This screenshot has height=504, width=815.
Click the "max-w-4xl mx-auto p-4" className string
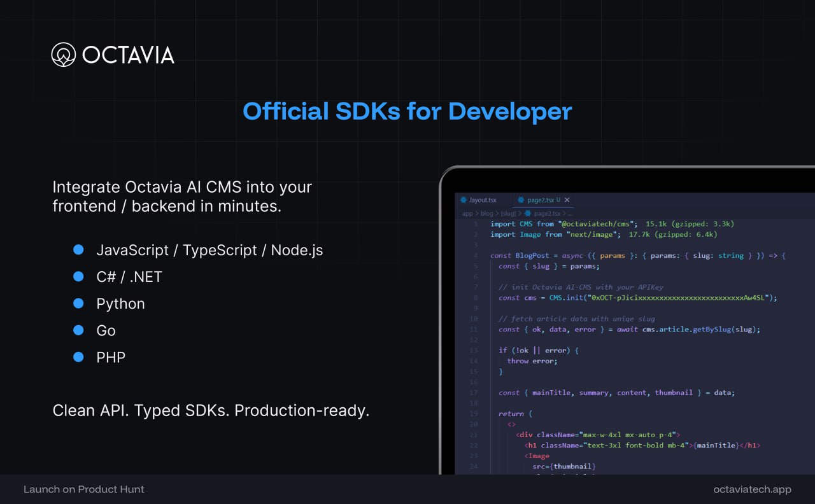[x=627, y=435]
